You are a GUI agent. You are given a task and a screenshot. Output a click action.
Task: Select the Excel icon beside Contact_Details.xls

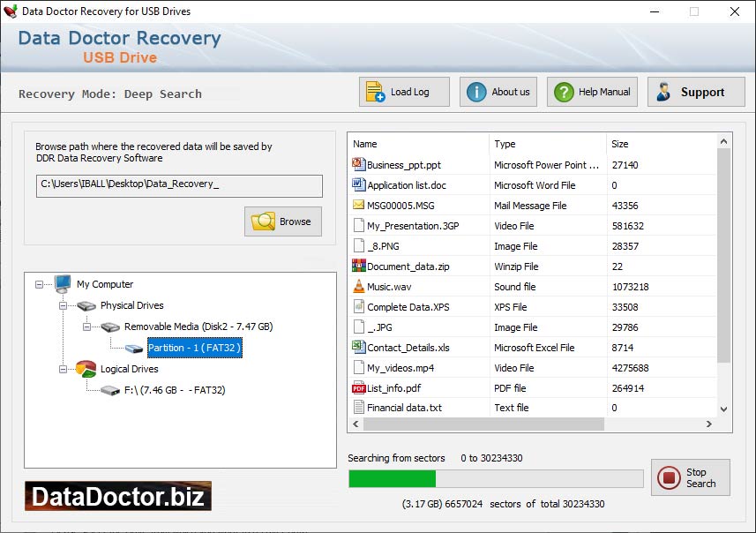click(358, 347)
